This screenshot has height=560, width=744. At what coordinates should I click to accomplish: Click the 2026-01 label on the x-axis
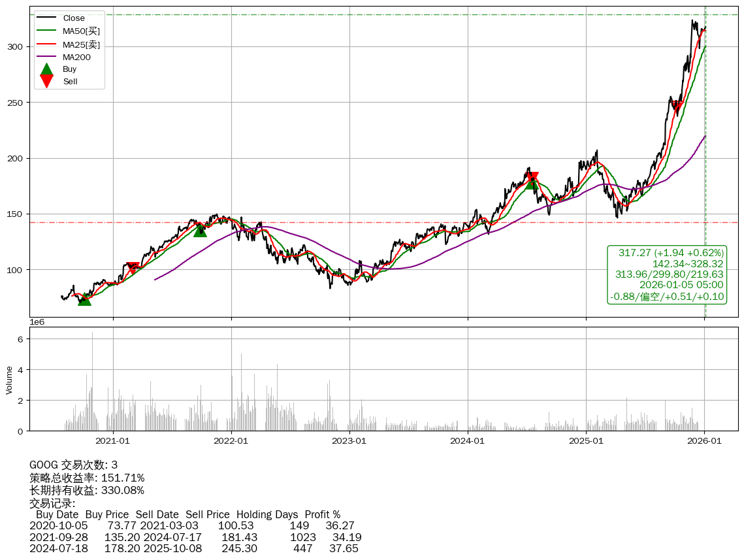704,441
